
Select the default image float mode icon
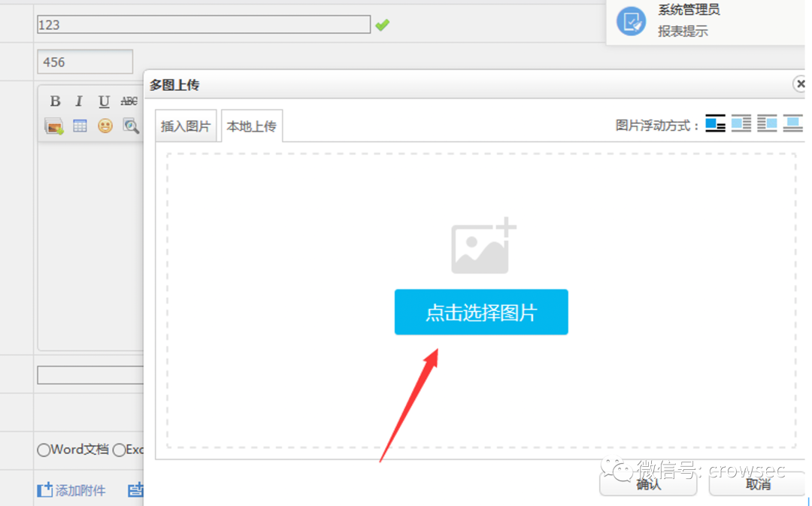pyautogui.click(x=715, y=124)
